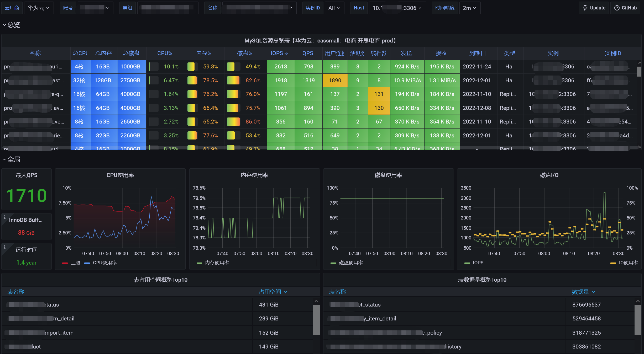Viewport: 644px width, 354px height.
Task: Click the 占用空间 sort chevron
Action: (x=286, y=292)
